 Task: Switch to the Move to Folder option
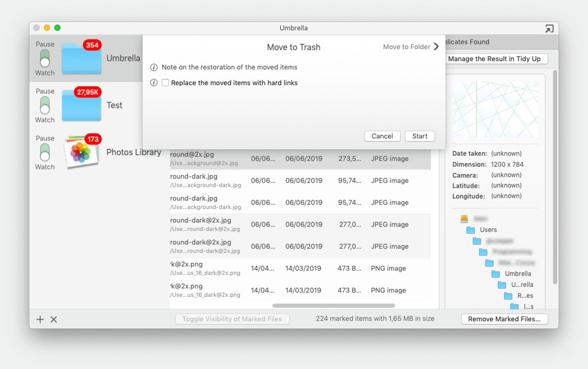click(411, 47)
